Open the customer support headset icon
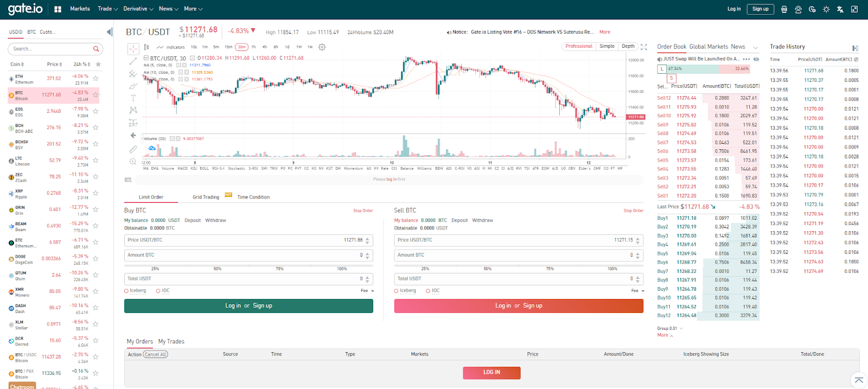This screenshot has height=389, width=868. coord(798,9)
